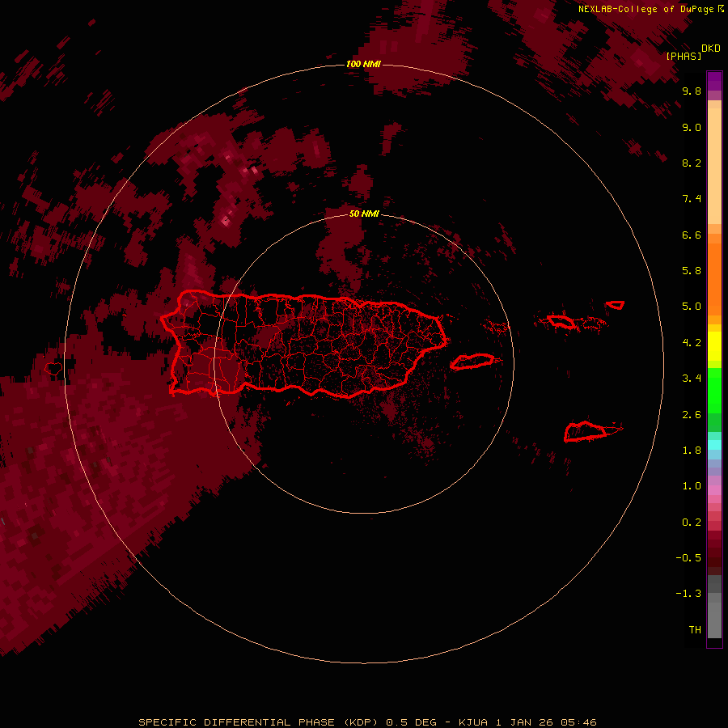The width and height of the screenshot is (728, 728).
Task: Pick the cyan band on the color scale
Action: pos(714,445)
